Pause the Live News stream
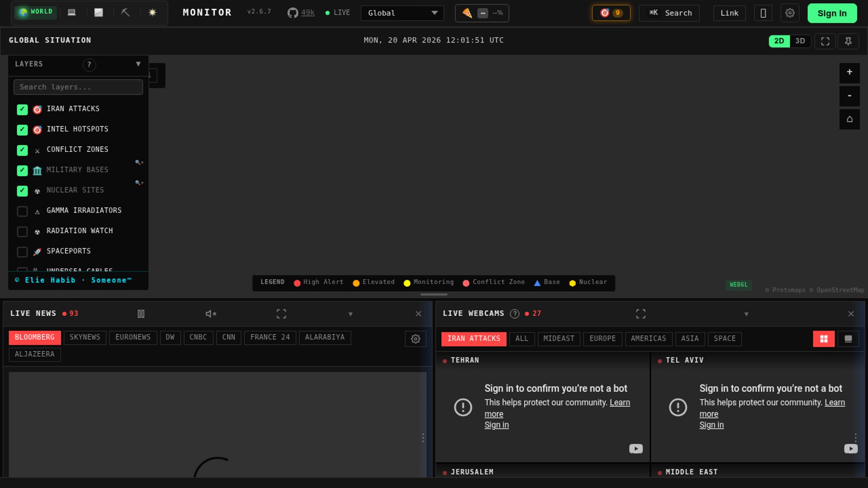The image size is (868, 488). 141,314
